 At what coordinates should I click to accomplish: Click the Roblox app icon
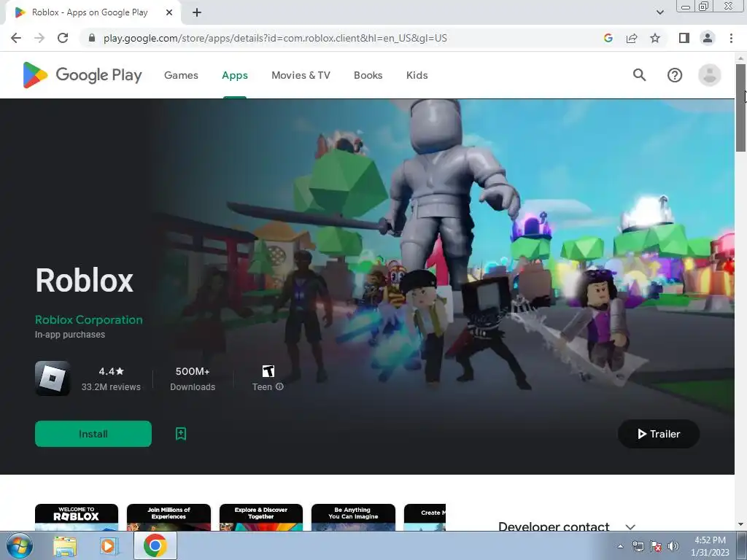click(x=53, y=378)
